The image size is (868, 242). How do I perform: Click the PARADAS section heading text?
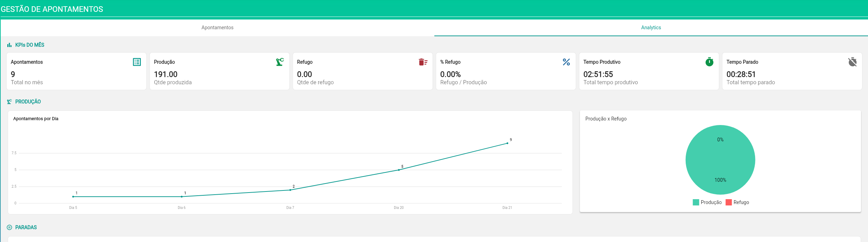pos(26,227)
